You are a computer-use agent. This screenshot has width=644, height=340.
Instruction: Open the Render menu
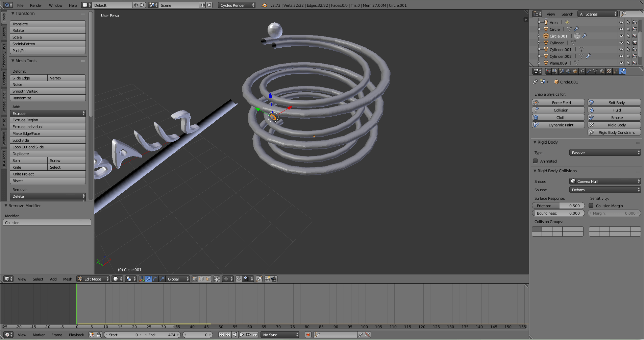(x=36, y=5)
